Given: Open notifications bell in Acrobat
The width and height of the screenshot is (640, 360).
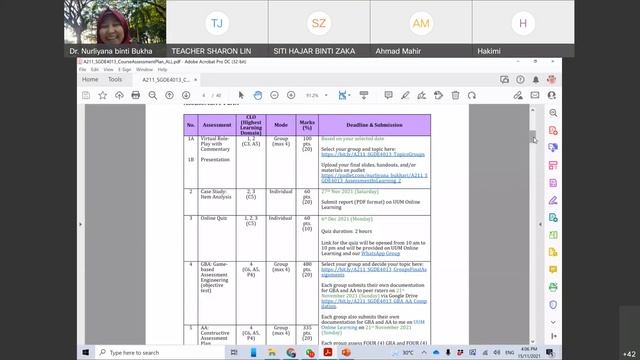Looking at the screenshot, I should [536, 80].
